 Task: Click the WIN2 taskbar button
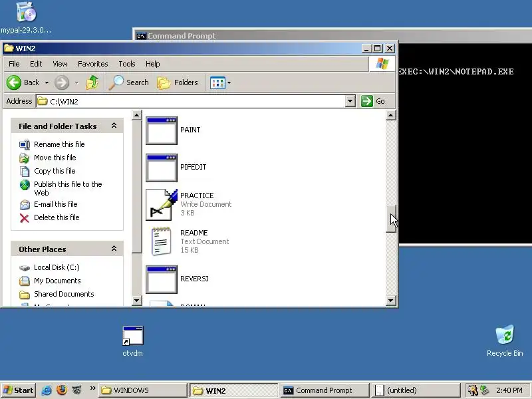[234, 390]
